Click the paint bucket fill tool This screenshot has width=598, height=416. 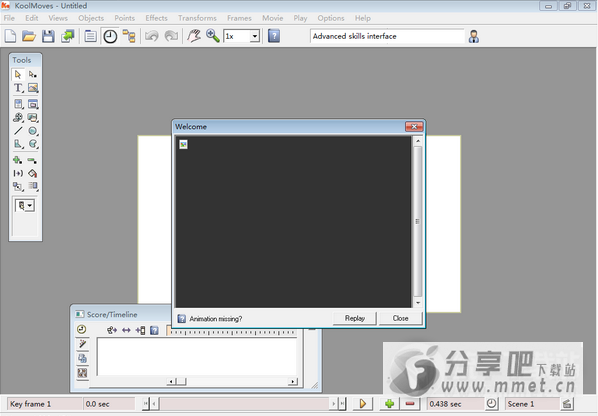[x=33, y=173]
